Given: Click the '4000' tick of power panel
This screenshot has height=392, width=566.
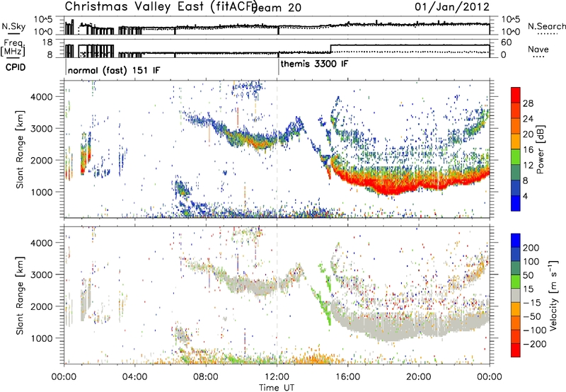Looking at the screenshot, I should point(42,97).
